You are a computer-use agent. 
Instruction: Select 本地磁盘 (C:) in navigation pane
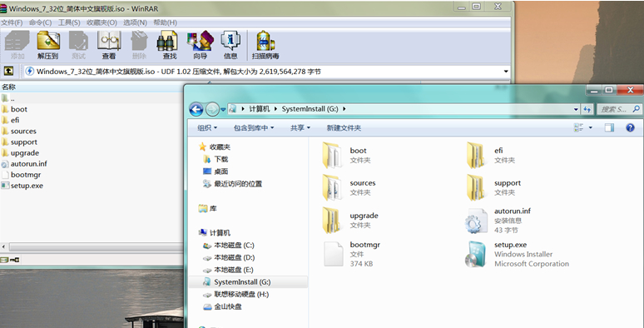coord(229,246)
